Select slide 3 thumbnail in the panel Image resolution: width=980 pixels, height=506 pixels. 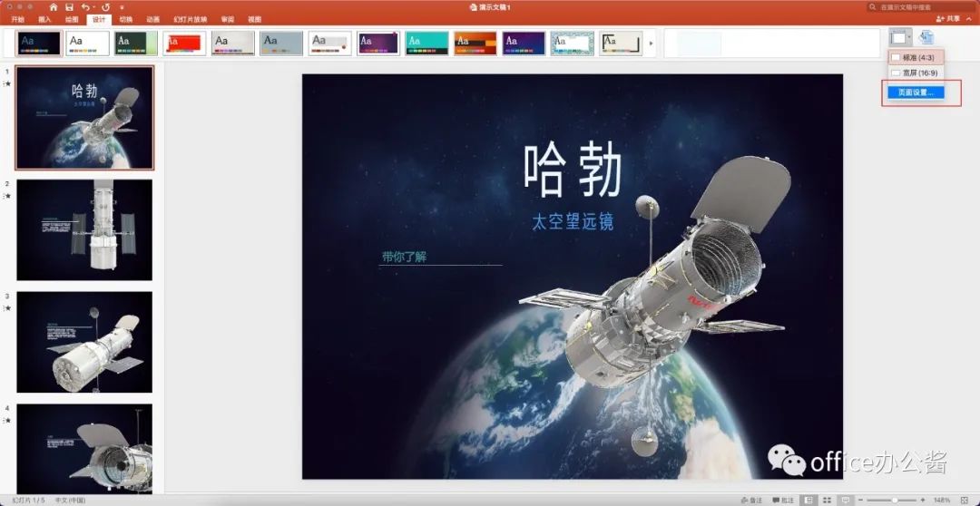[x=84, y=343]
